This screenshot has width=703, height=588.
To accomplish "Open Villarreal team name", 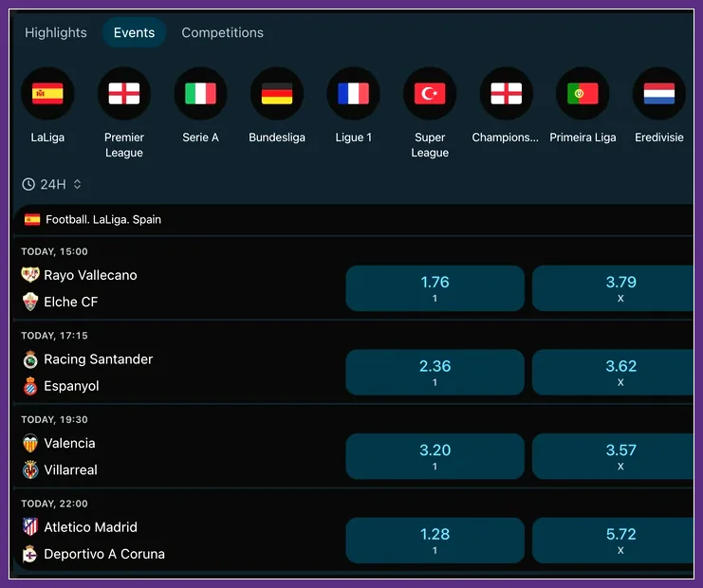I will click(x=70, y=470).
